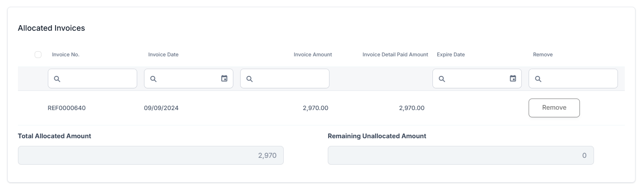This screenshot has height=189, width=644.
Task: Open calendar picker for Invoice Date filter
Action: [224, 79]
